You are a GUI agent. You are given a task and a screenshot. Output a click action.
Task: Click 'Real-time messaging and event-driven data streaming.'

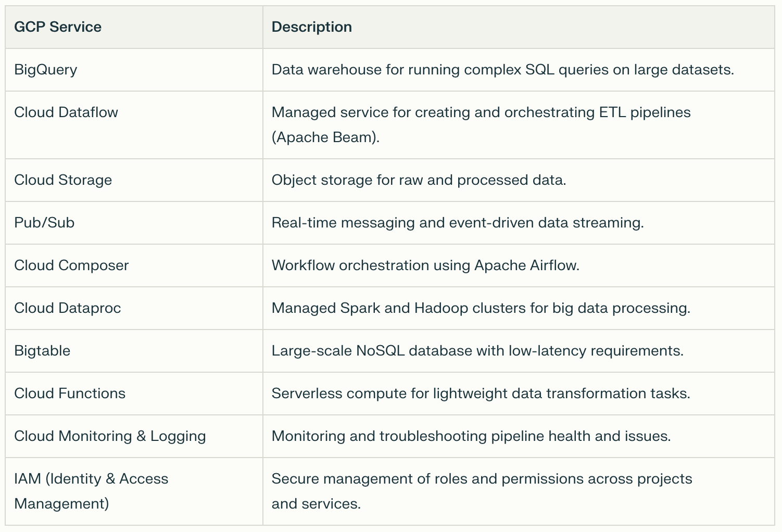pos(458,223)
